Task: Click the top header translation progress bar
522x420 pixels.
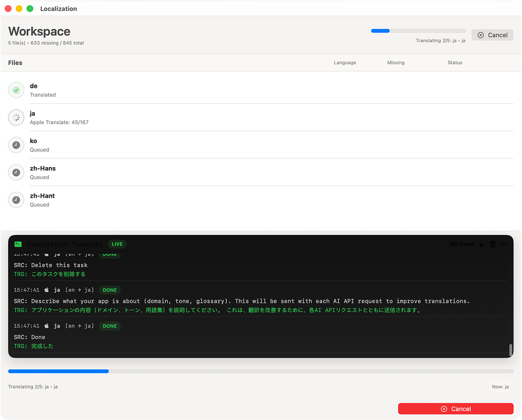Action: click(418, 31)
